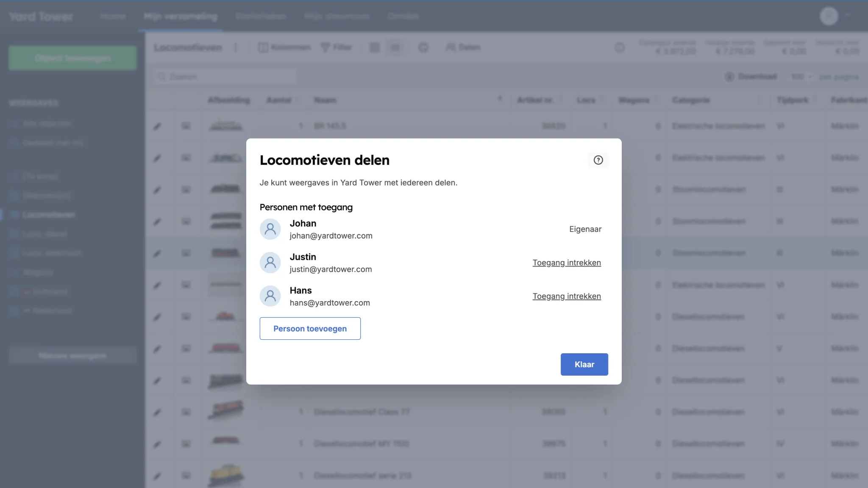Click Hans's avatar icon
The image size is (868, 488).
click(270, 296)
